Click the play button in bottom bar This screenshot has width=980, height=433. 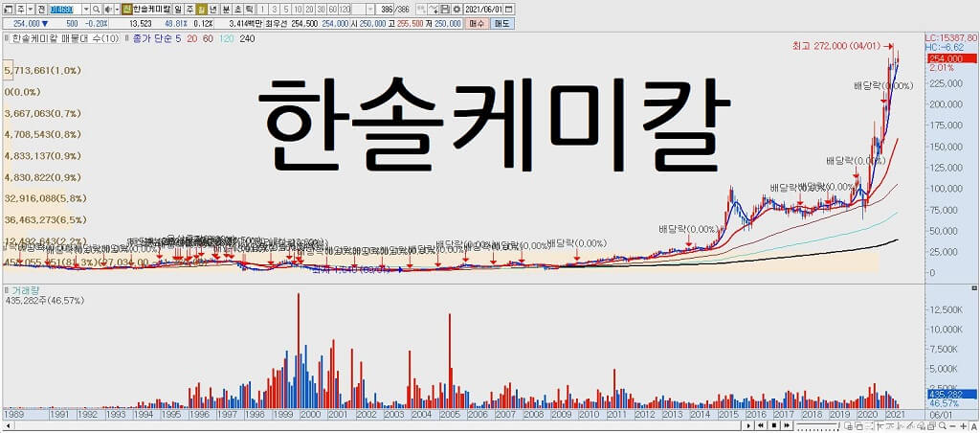(748, 425)
